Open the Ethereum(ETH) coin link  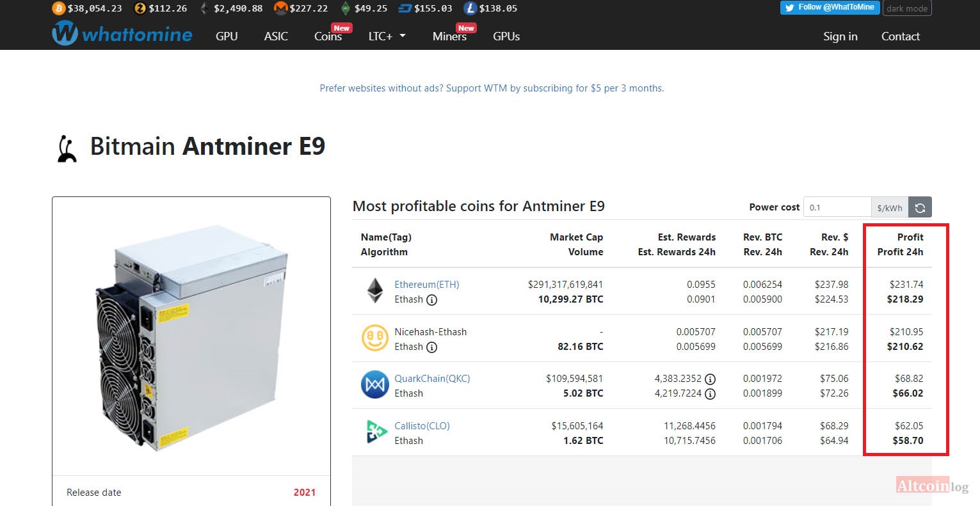coord(427,285)
